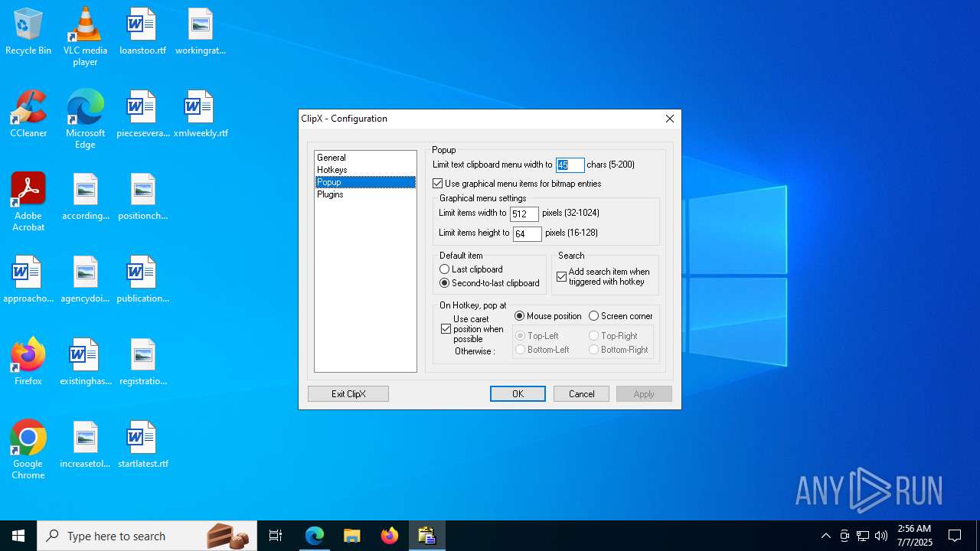Image resolution: width=980 pixels, height=551 pixels.
Task: Toggle Add search item when triggered with hotkey
Action: point(603,277)
